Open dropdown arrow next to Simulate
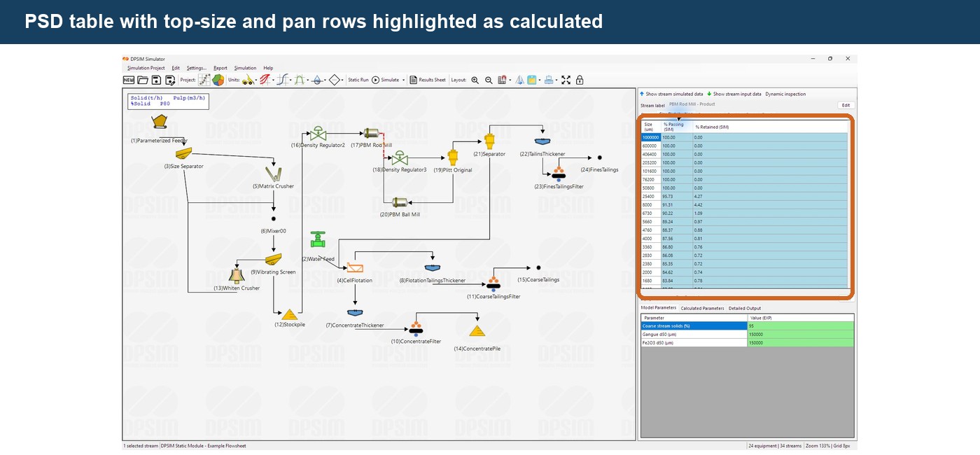 pyautogui.click(x=404, y=80)
